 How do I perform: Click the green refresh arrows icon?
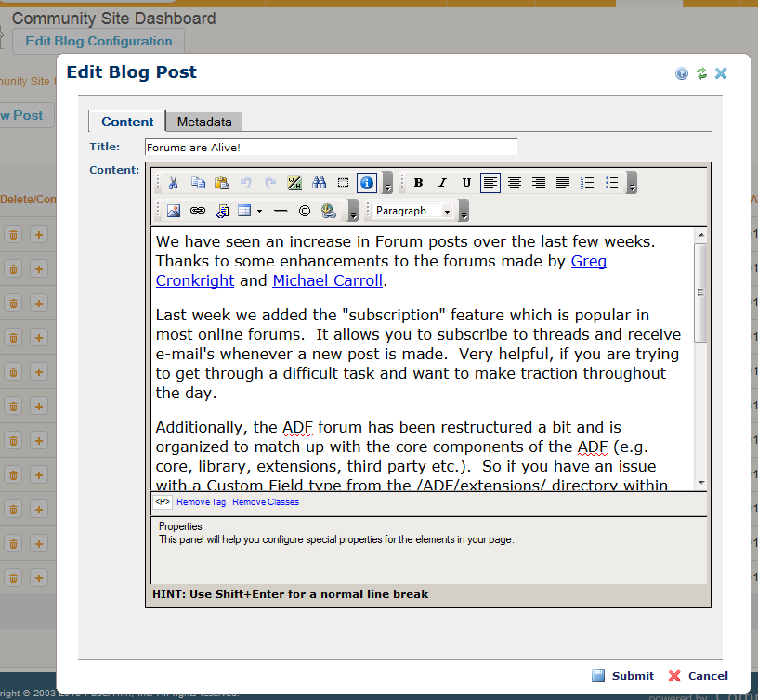[x=701, y=73]
